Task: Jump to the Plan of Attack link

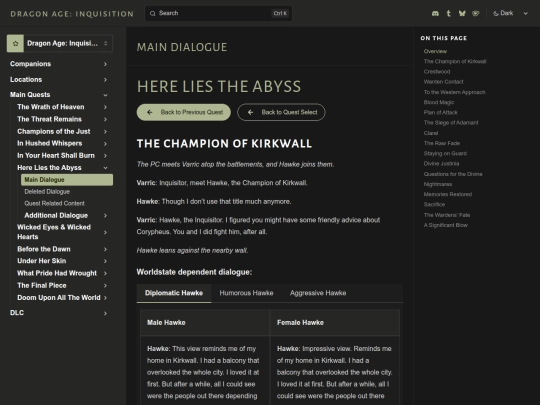Action: (440, 113)
